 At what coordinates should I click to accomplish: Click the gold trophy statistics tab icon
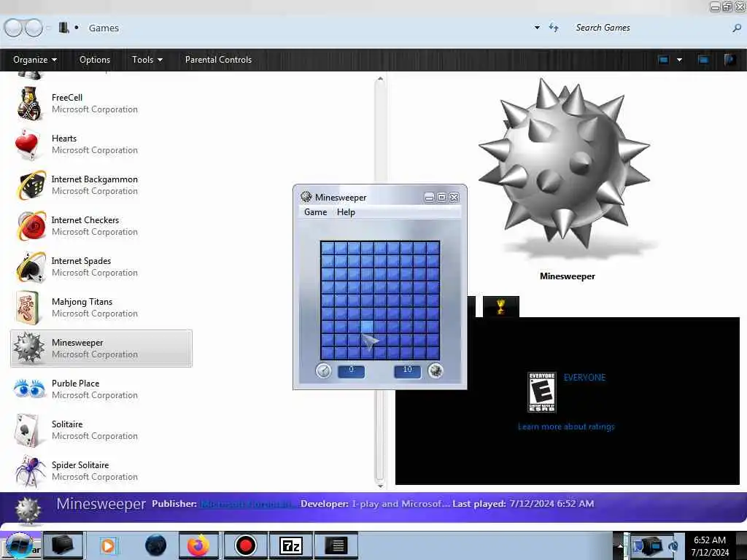coord(500,306)
